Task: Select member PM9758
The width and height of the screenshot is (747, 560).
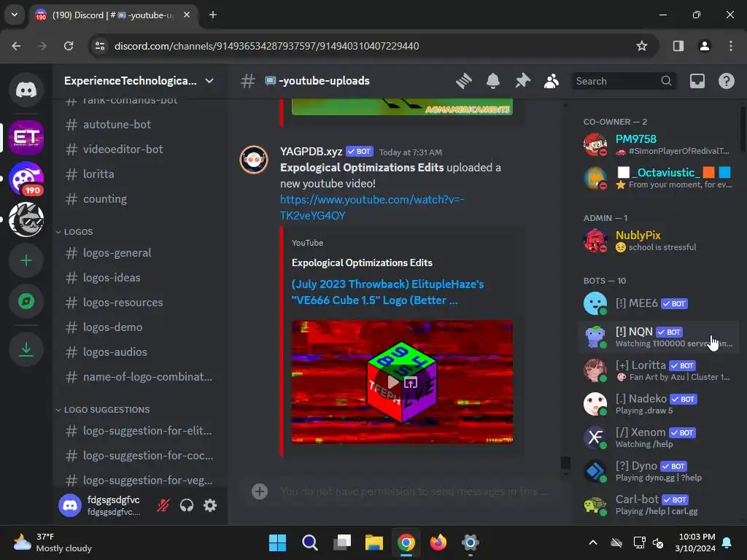Action: coord(657,144)
